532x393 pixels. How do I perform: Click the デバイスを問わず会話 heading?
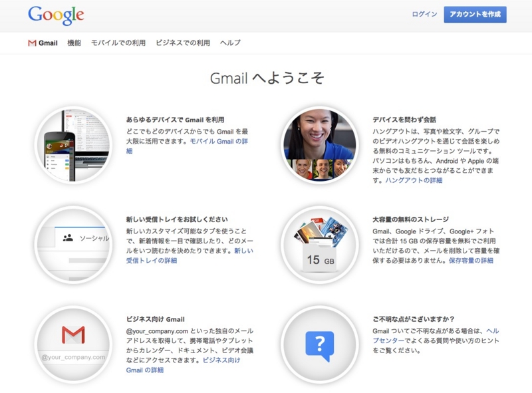(x=404, y=120)
